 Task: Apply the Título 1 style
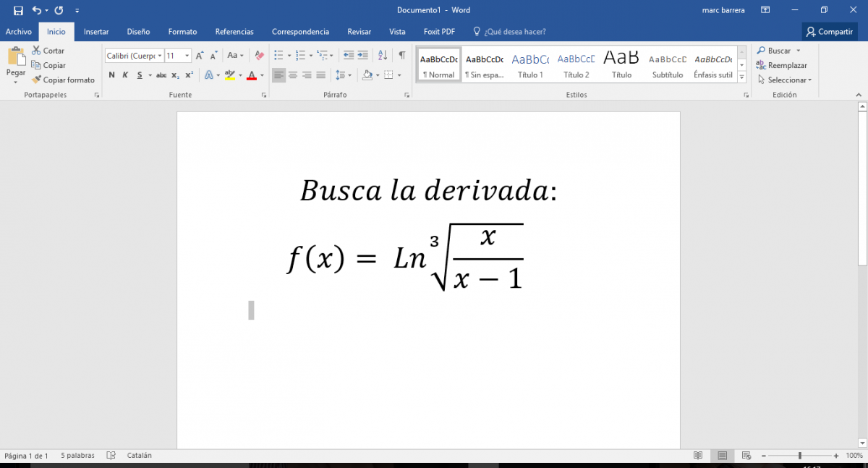tap(530, 67)
